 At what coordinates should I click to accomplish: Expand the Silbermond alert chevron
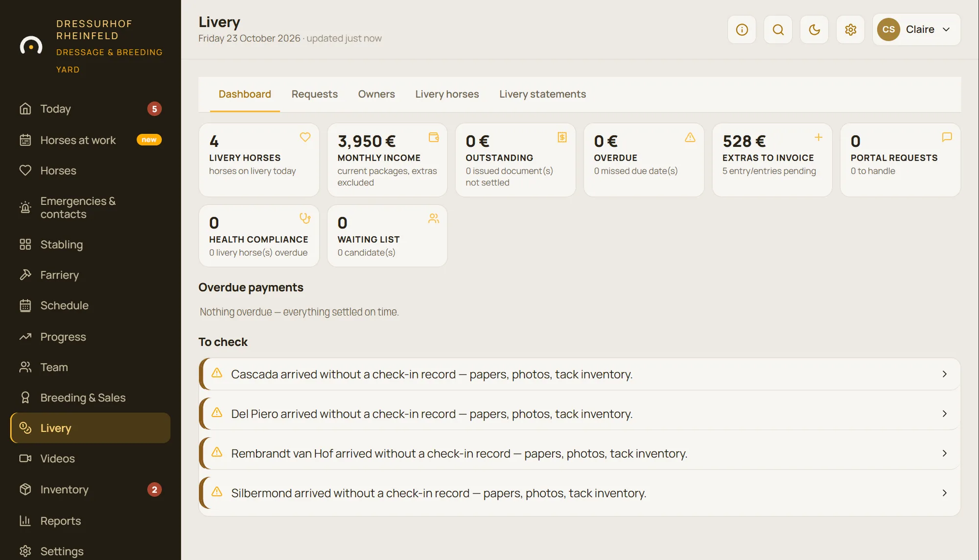(x=944, y=493)
